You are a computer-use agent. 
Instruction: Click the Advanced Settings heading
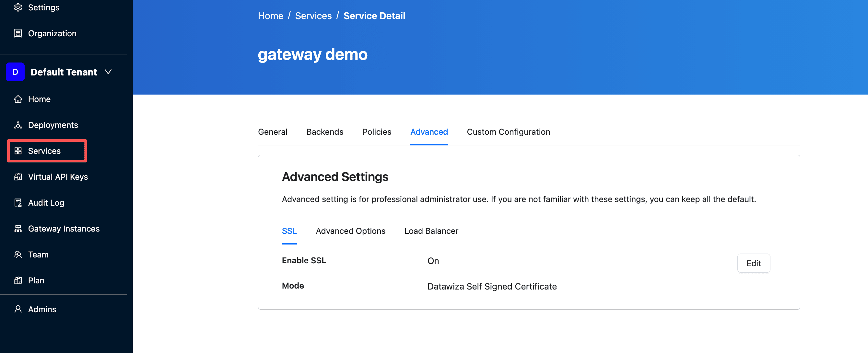tap(335, 177)
